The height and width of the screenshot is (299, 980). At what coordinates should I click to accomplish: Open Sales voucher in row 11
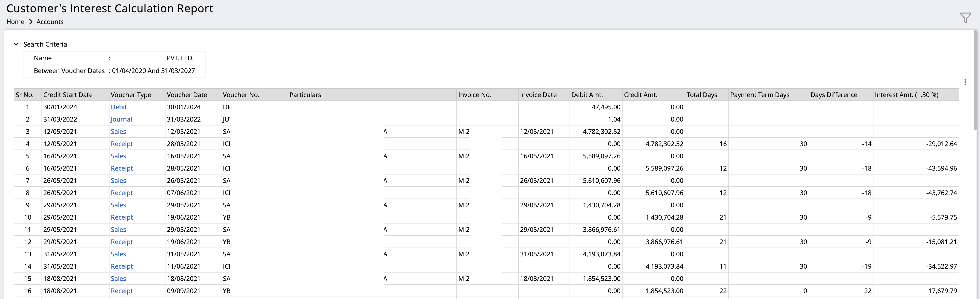[118, 229]
